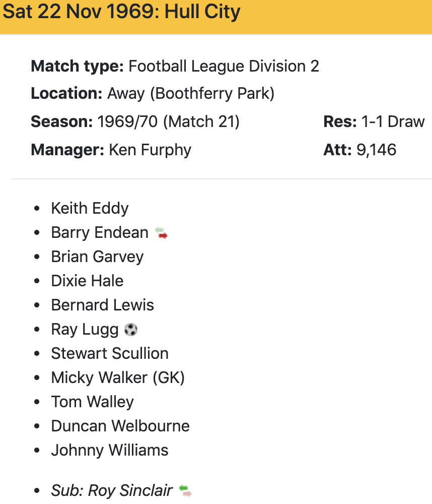432x504 pixels.
Task: Click on Tom Walley's name
Action: click(92, 402)
